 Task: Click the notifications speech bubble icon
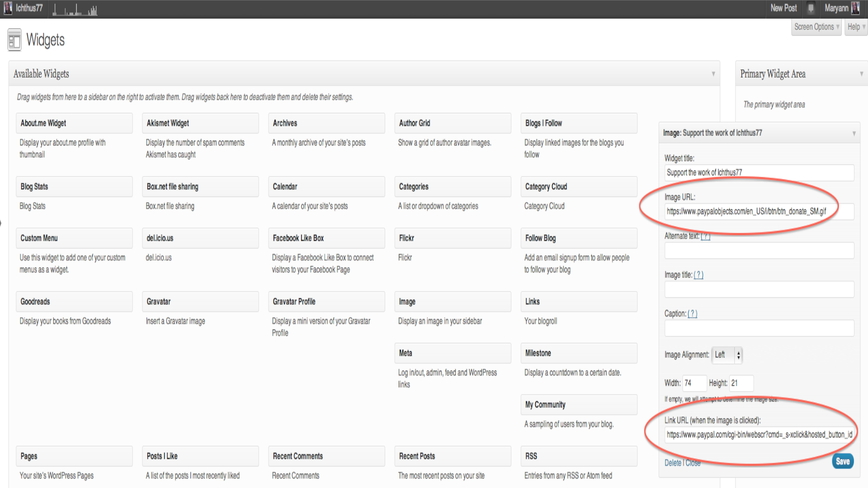811,8
